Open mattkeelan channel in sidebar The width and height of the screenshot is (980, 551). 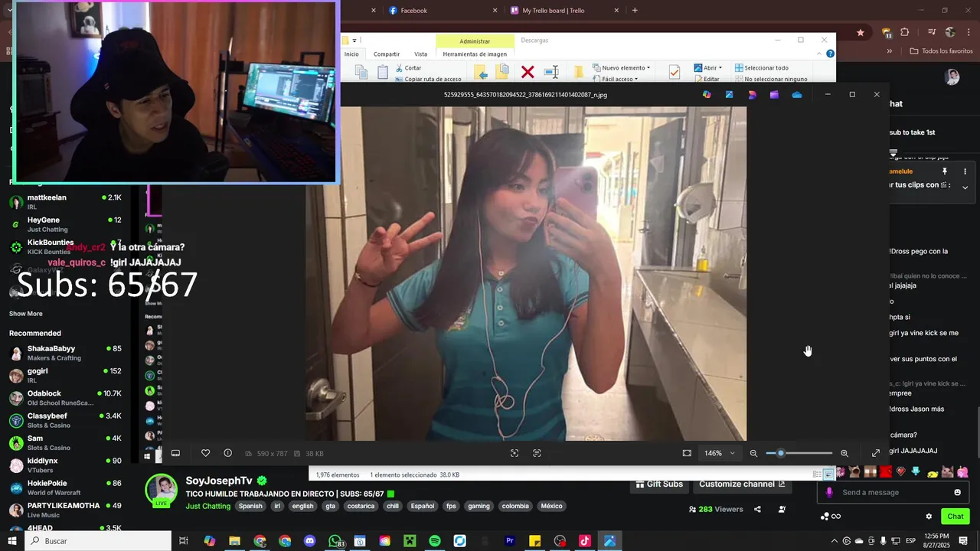tap(65, 202)
